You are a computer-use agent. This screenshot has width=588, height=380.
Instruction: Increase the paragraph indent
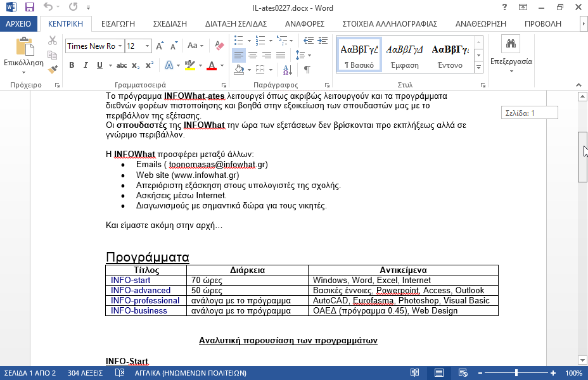(x=323, y=41)
